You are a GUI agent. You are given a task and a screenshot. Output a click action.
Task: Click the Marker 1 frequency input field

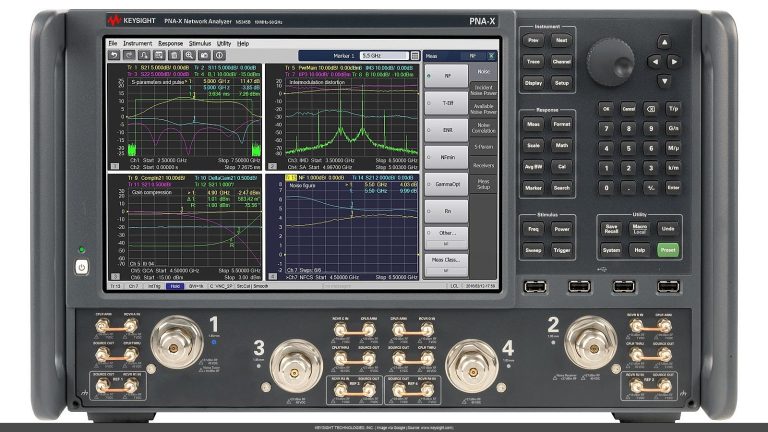[384, 56]
